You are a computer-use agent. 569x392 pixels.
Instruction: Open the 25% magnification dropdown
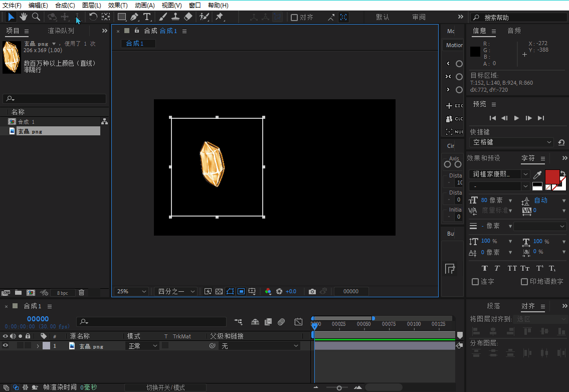(131, 291)
